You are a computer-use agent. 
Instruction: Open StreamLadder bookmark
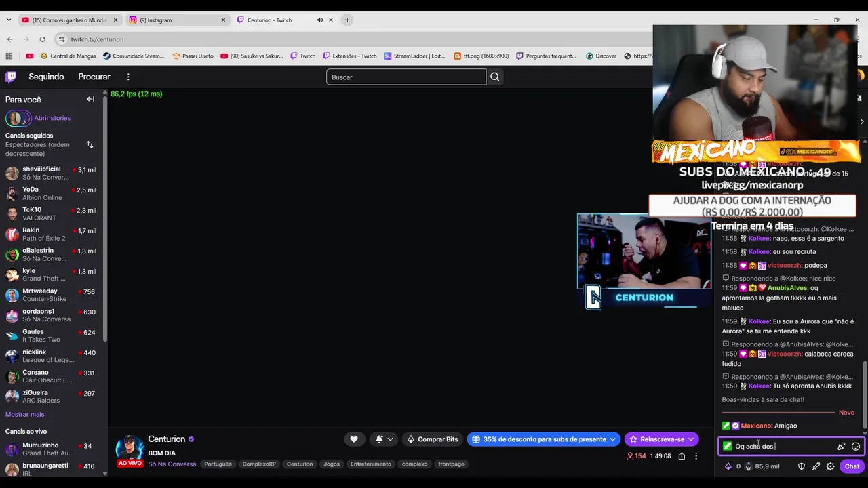click(x=414, y=56)
